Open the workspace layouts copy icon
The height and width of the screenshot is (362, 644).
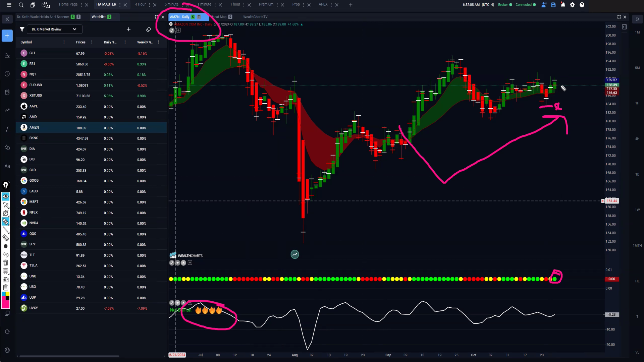tap(33, 5)
